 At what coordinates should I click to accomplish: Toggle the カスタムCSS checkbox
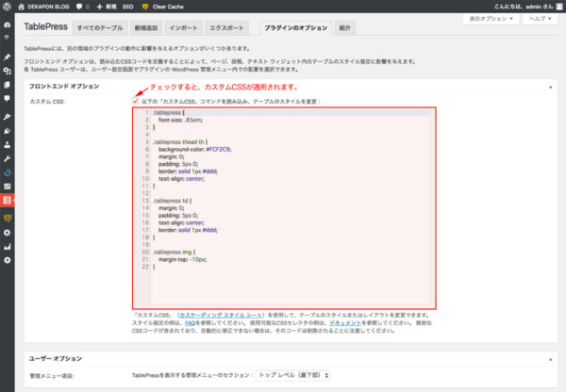click(x=135, y=102)
